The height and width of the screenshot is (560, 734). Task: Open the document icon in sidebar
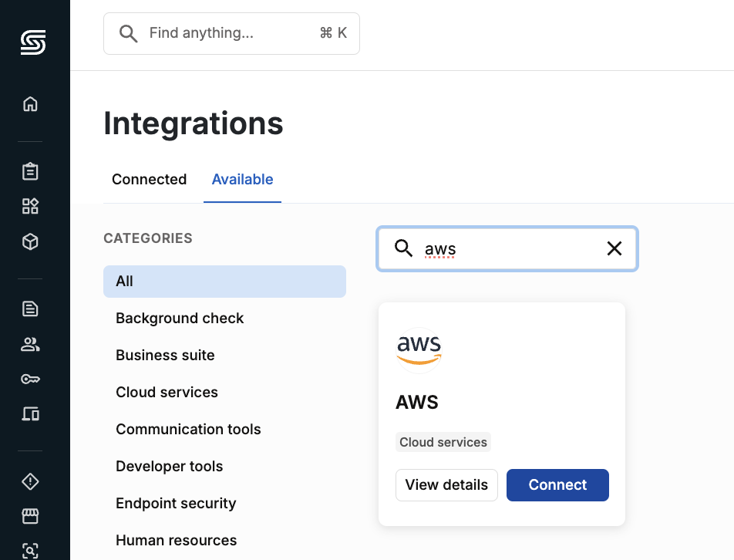coord(30,309)
